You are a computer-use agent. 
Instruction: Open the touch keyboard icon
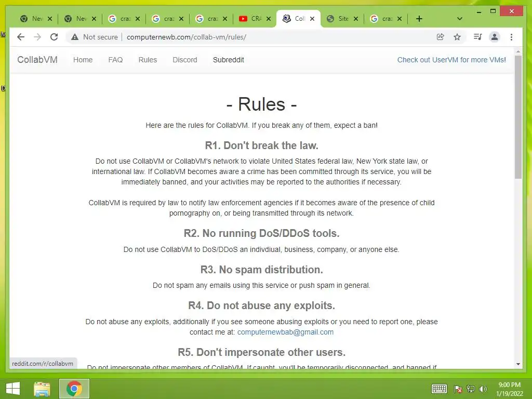coord(439,389)
